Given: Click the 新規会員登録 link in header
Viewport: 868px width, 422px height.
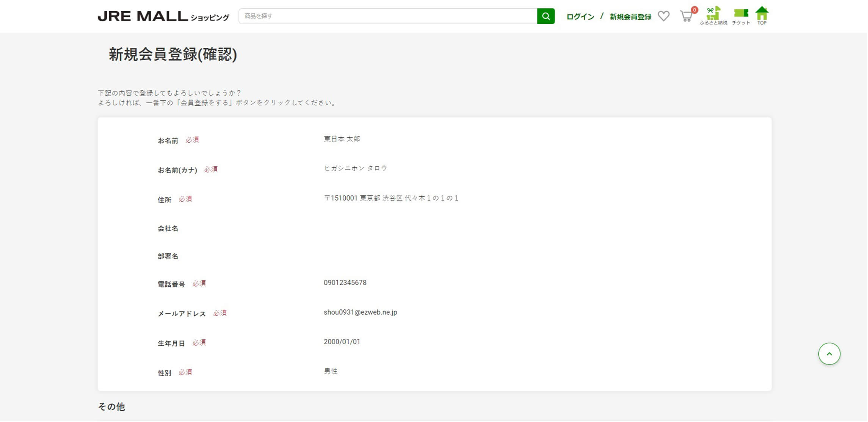Looking at the screenshot, I should tap(630, 17).
